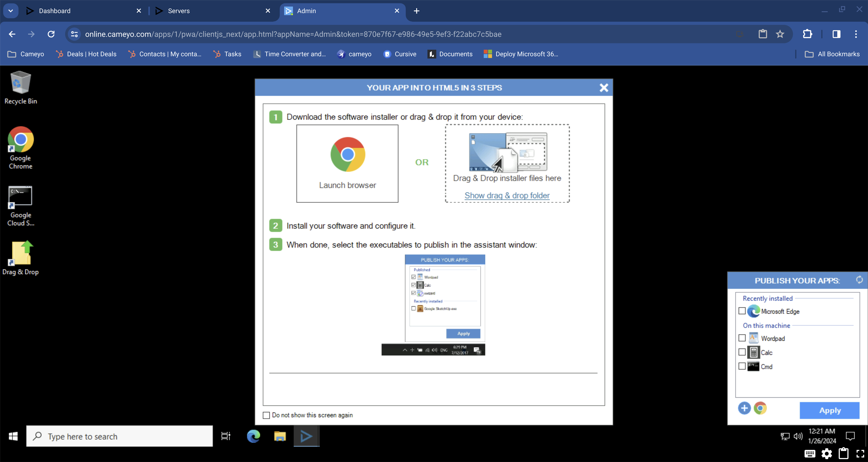Open the Cameyo session settings gear
Screen dimensions: 868x462
(x=827, y=454)
